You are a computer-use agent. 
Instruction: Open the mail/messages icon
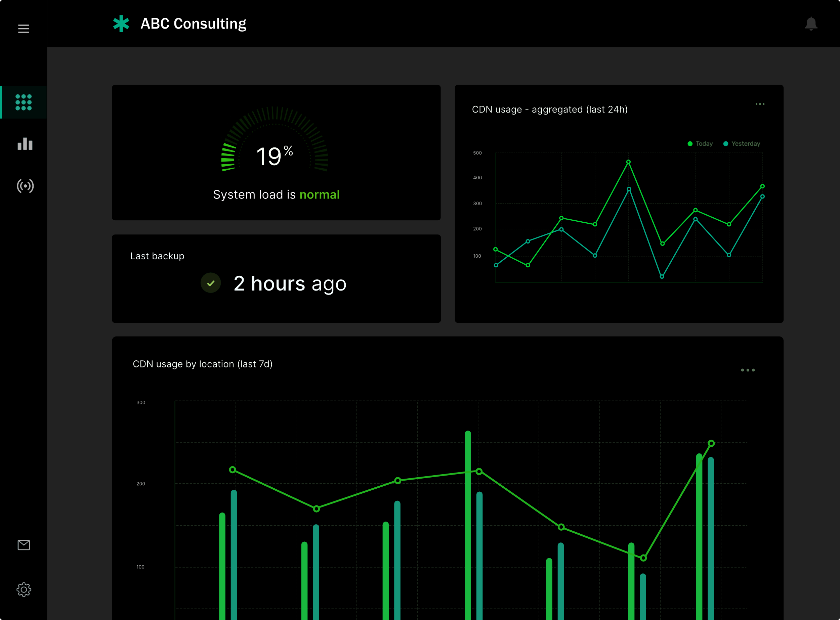coord(24,545)
